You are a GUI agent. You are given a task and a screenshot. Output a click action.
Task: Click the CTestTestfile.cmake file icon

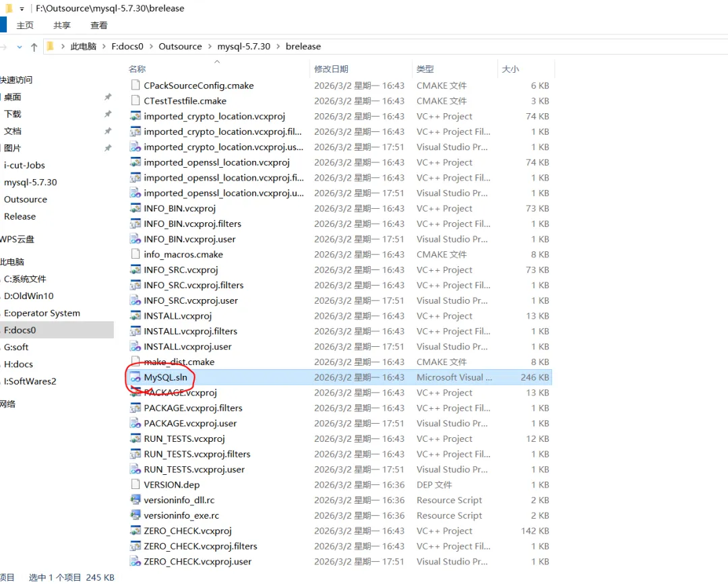point(135,100)
